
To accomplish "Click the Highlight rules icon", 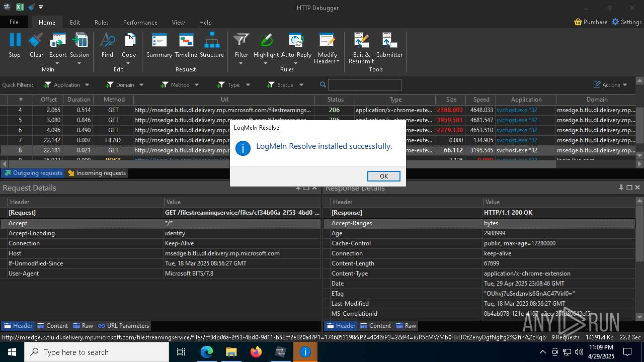I will [x=266, y=40].
